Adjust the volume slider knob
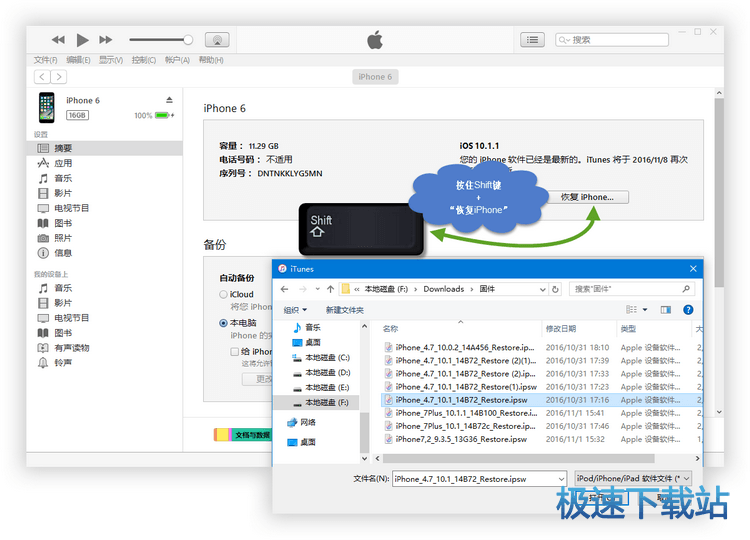 (x=188, y=40)
